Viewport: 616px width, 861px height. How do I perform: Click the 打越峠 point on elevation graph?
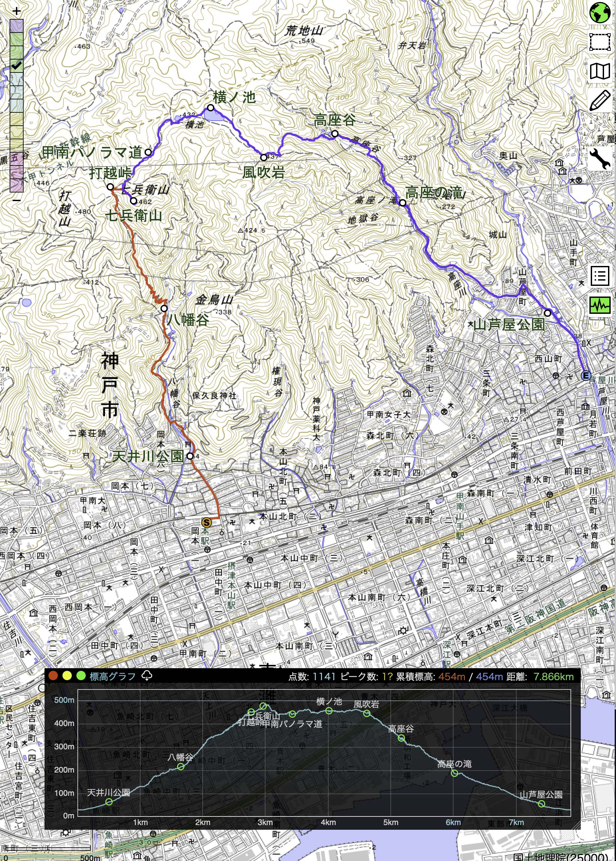tap(251, 712)
